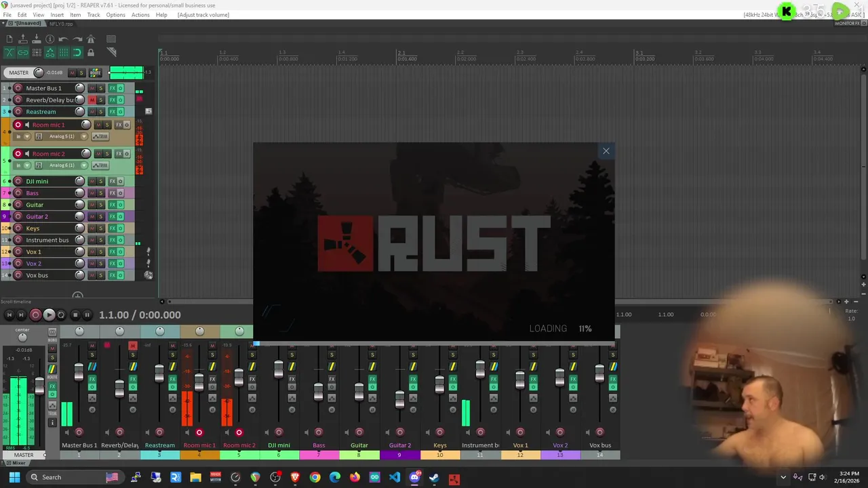868x488 pixels.
Task: Click the Redo arrow icon
Action: coord(77,39)
